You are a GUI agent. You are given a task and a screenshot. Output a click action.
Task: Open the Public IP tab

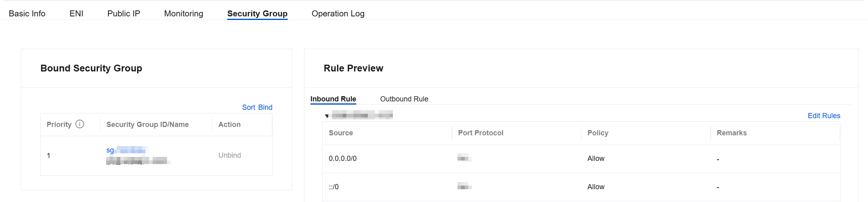pos(124,14)
